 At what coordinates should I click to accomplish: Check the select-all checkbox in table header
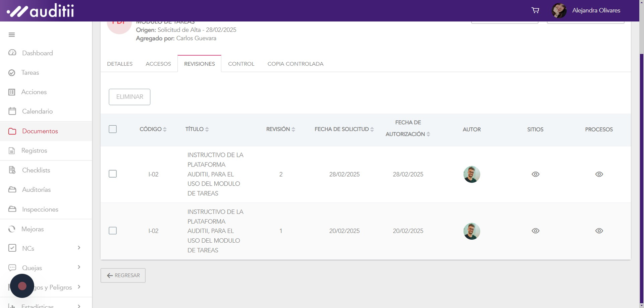point(113,129)
